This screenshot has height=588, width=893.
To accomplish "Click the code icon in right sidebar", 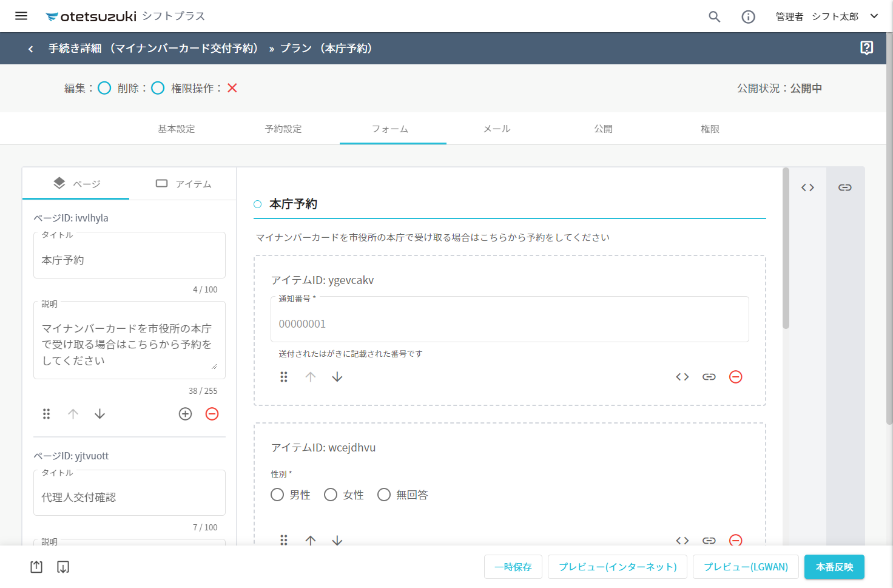I will pos(807,188).
